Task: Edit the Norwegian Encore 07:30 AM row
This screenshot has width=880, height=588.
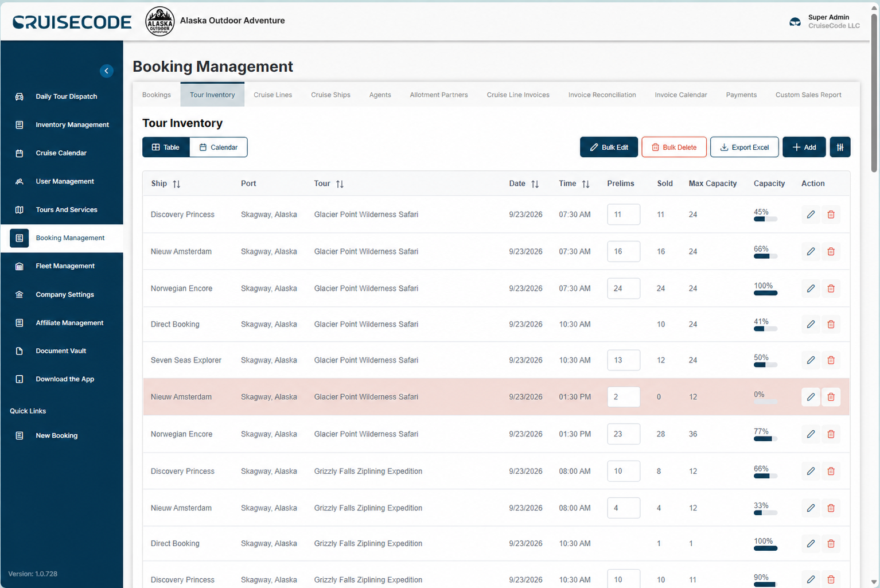Action: (x=811, y=289)
